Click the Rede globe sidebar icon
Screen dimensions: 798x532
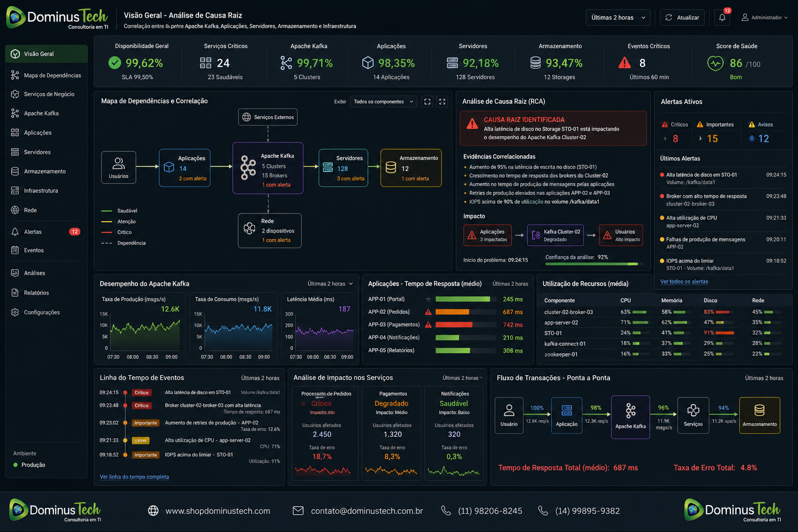coord(15,210)
